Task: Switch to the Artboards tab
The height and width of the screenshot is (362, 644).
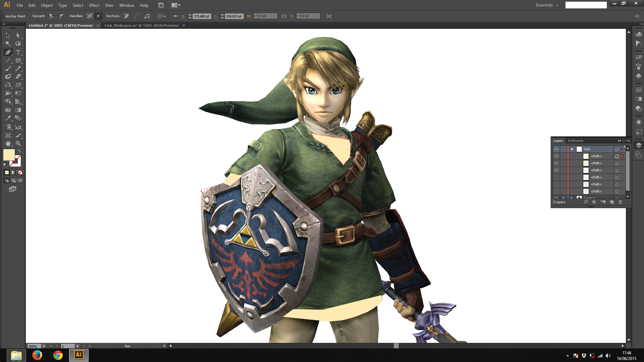Action: coord(576,141)
